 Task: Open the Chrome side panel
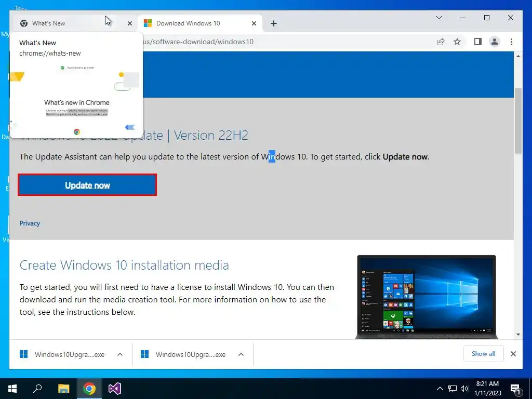[478, 42]
